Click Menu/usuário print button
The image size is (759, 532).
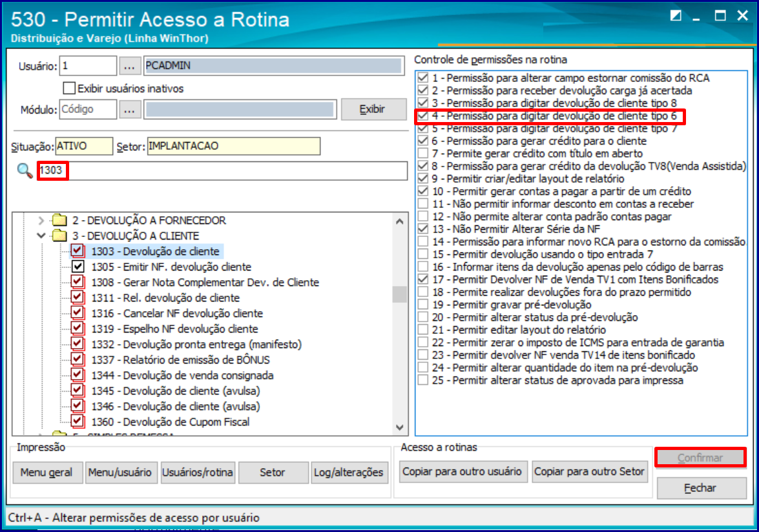coord(120,473)
